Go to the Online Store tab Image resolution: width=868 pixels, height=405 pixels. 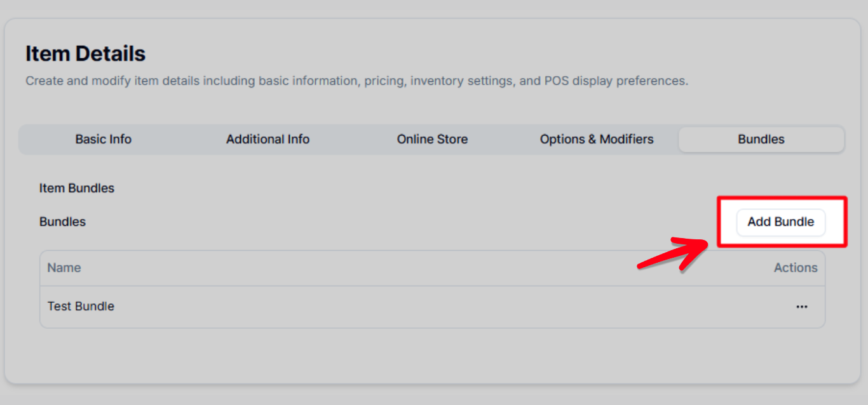432,139
